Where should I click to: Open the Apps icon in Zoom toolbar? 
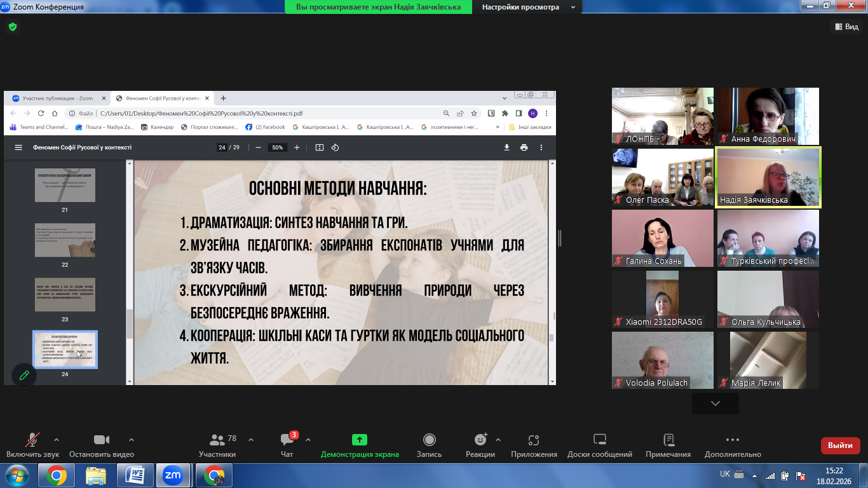pos(534,440)
